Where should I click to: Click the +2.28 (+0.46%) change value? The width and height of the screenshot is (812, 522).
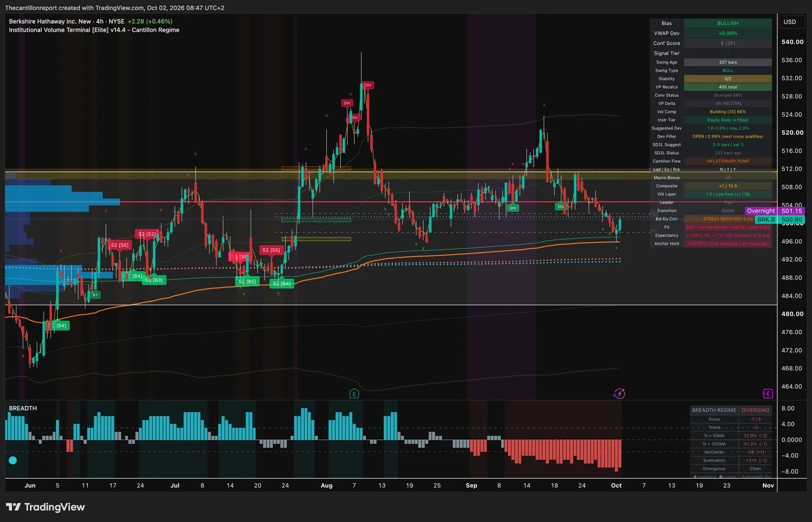pos(150,22)
